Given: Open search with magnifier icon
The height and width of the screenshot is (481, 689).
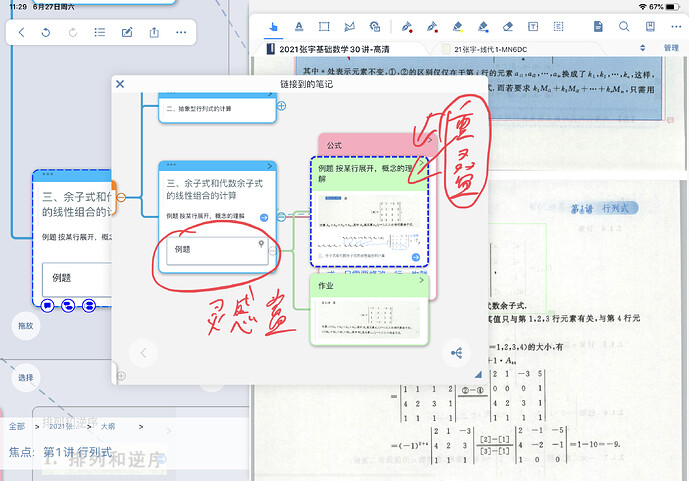Looking at the screenshot, I should 624,26.
